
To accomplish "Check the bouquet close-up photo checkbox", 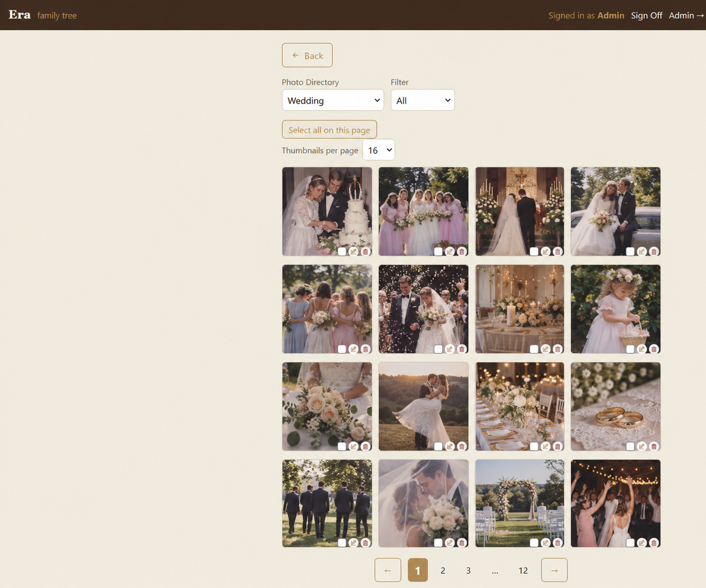I will [342, 447].
